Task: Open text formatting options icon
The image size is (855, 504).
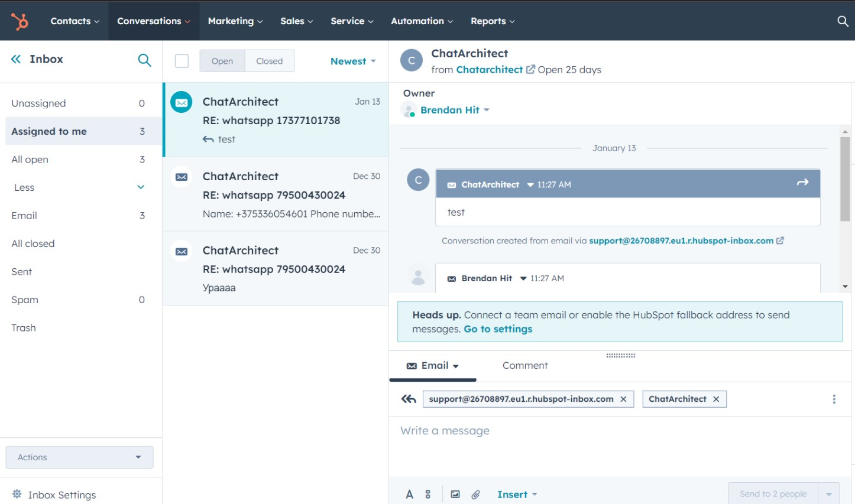Action: pos(409,495)
